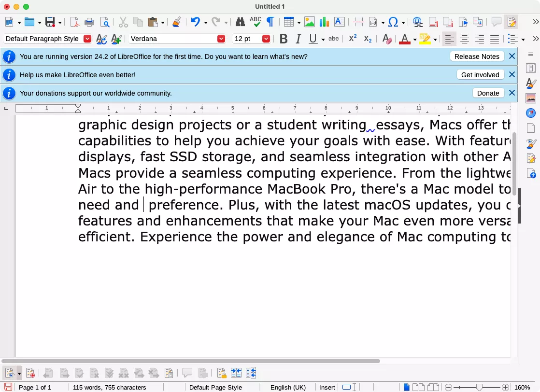
Task: Export directly as PDF icon
Action: click(x=74, y=22)
